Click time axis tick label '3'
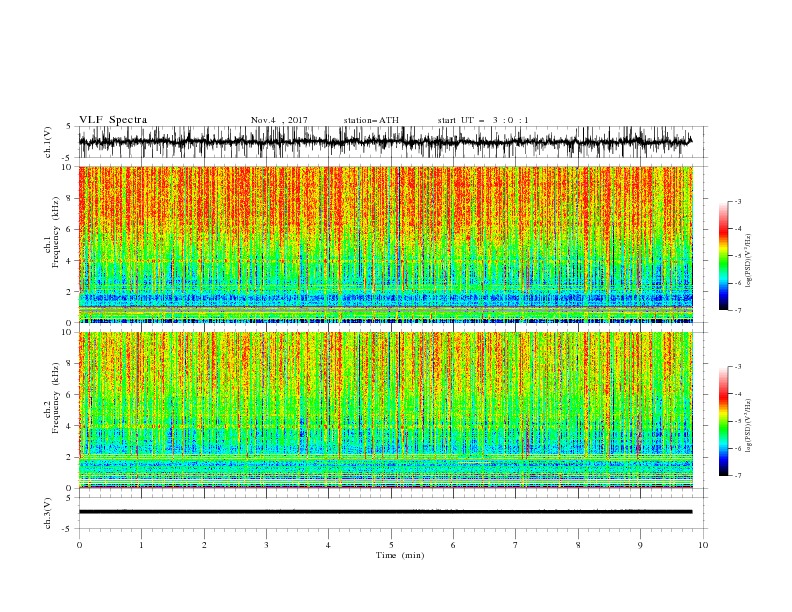 pos(266,545)
